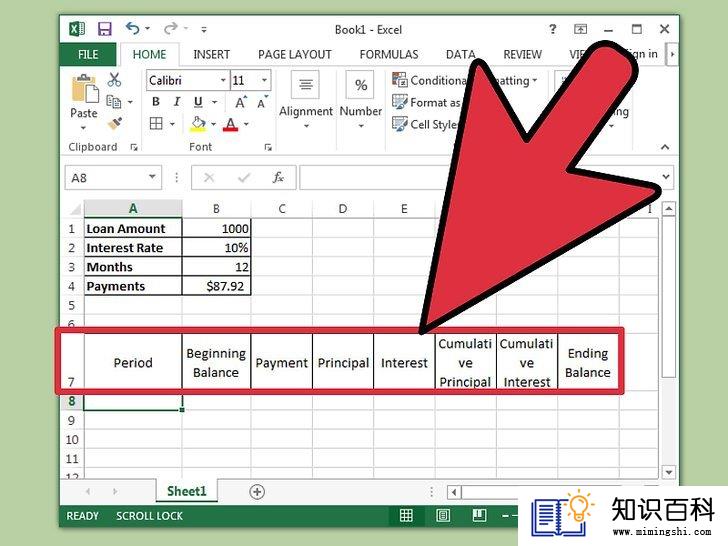
Task: Customize Quick Access Toolbar dropdown
Action: coord(204,29)
